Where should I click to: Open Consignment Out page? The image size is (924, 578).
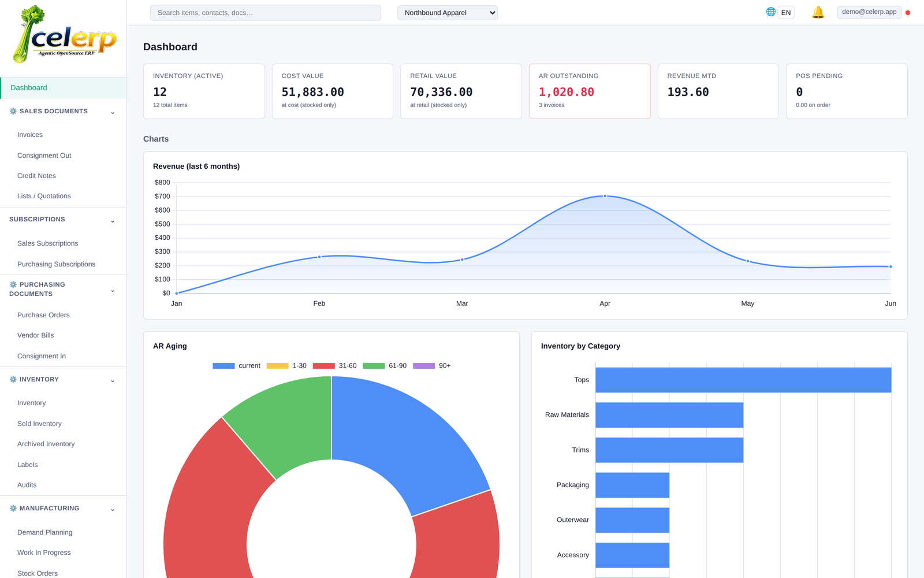tap(44, 155)
